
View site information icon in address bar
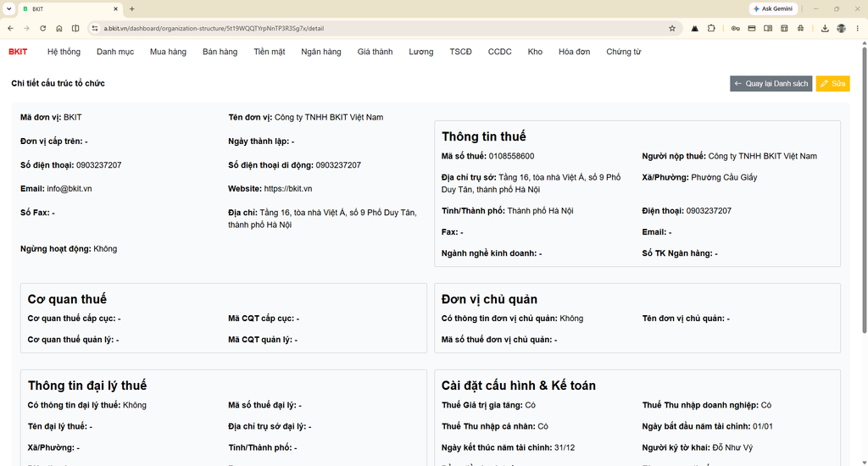click(95, 28)
